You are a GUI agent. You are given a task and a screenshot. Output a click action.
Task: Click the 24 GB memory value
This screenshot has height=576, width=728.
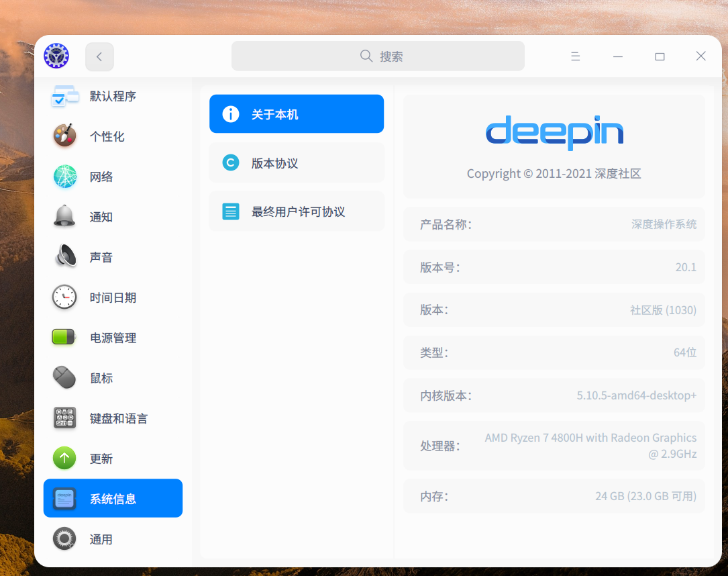(646, 496)
